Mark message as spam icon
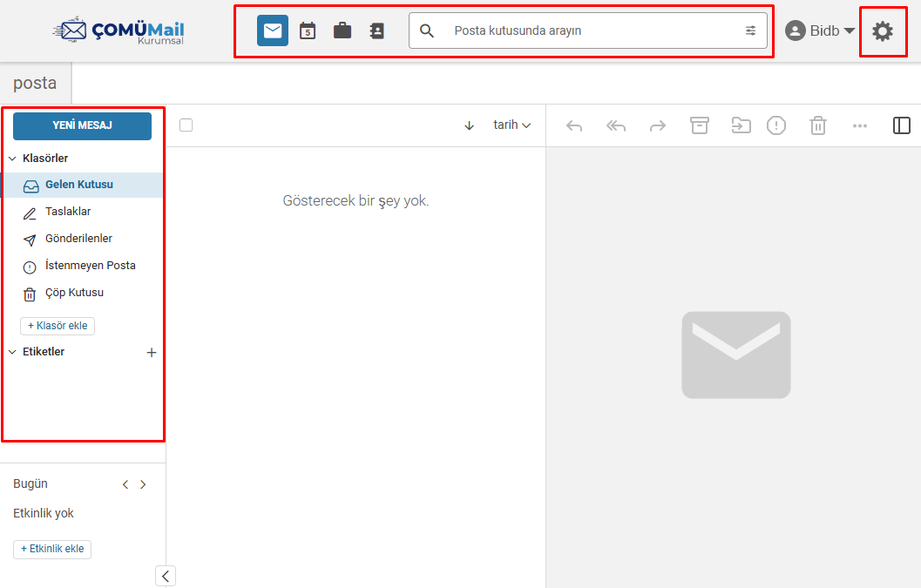This screenshot has height=588, width=921. [775, 125]
